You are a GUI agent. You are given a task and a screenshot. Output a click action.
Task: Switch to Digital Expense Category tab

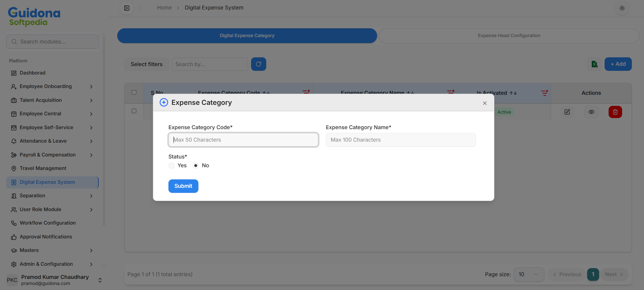pos(247,36)
